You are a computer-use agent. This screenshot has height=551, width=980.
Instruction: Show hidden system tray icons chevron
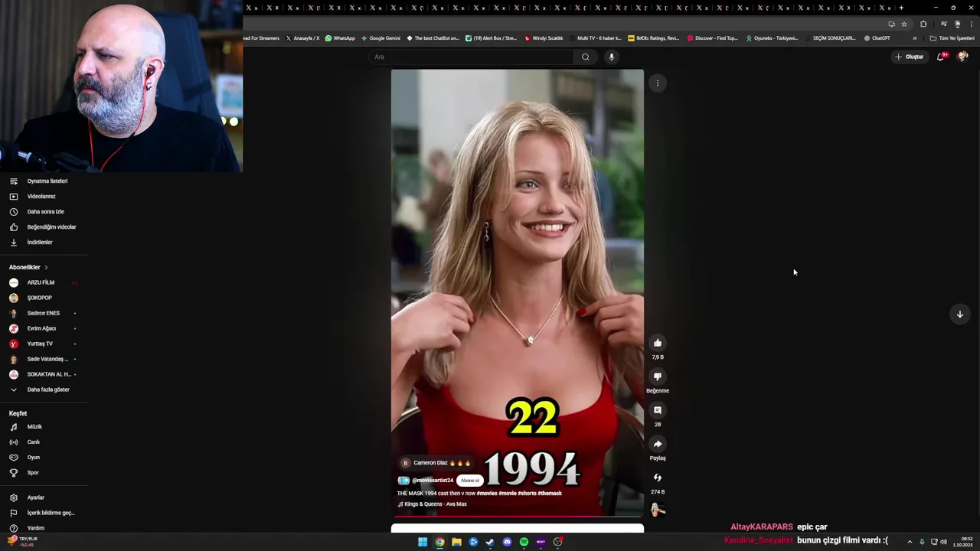point(910,542)
